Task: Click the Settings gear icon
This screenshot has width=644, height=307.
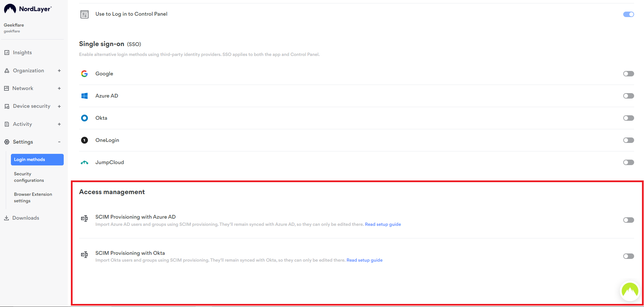Action: [7, 142]
